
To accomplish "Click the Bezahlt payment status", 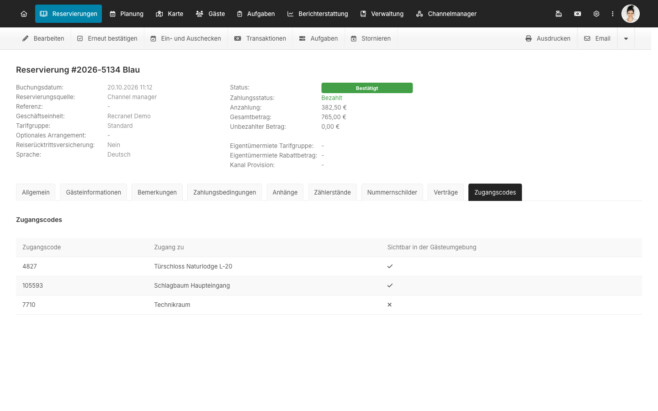I will point(332,98).
